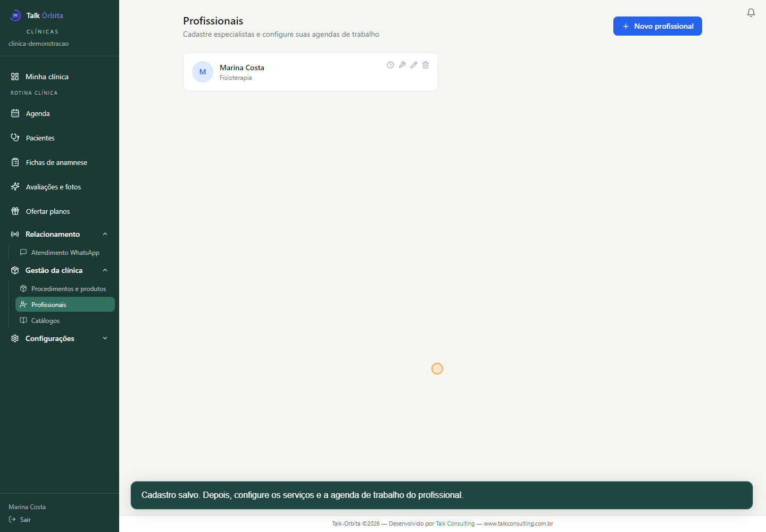Click the sparkle icon for Avaliações e fotos
This screenshot has width=766, height=532.
pyautogui.click(x=15, y=187)
